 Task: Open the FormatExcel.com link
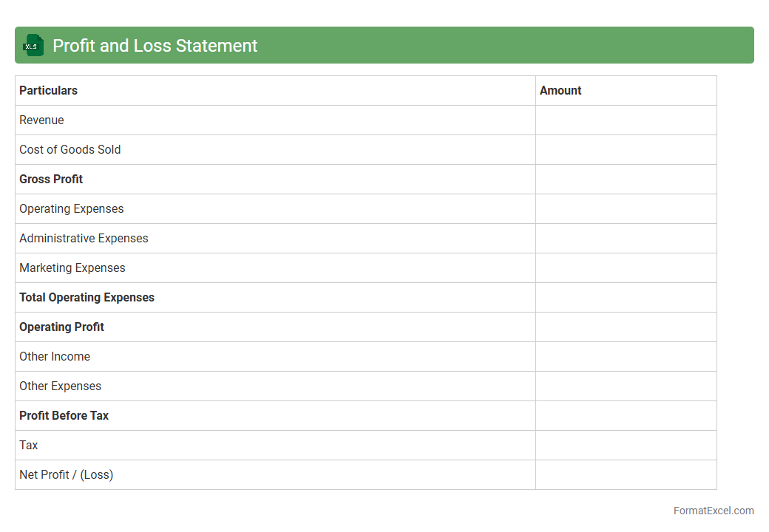coord(713,511)
